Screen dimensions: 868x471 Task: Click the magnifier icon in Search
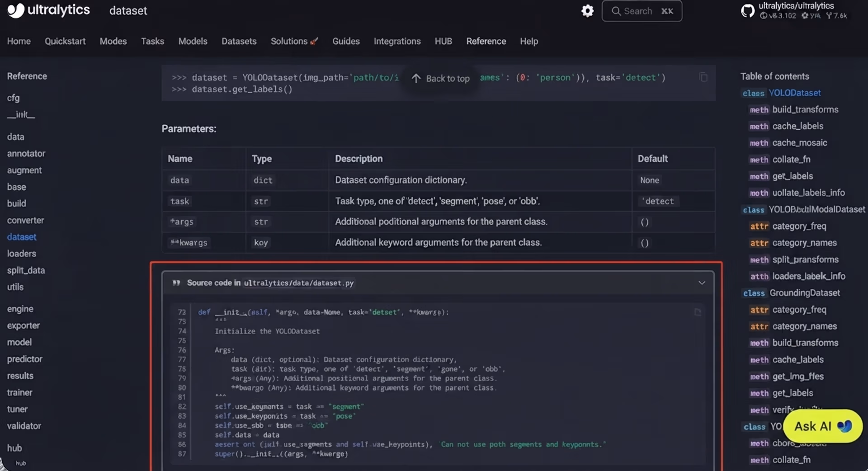pyautogui.click(x=616, y=11)
